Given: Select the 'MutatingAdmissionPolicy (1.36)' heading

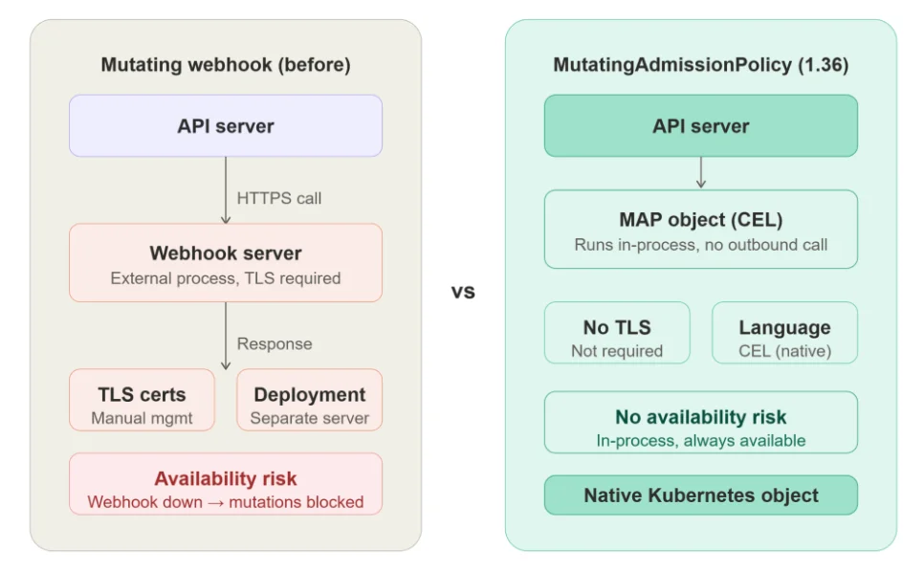Looking at the screenshot, I should 701,64.
